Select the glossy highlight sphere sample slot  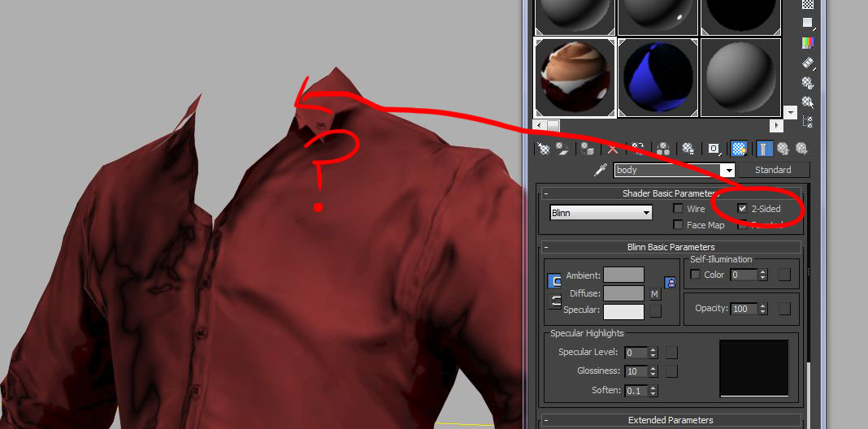click(658, 17)
